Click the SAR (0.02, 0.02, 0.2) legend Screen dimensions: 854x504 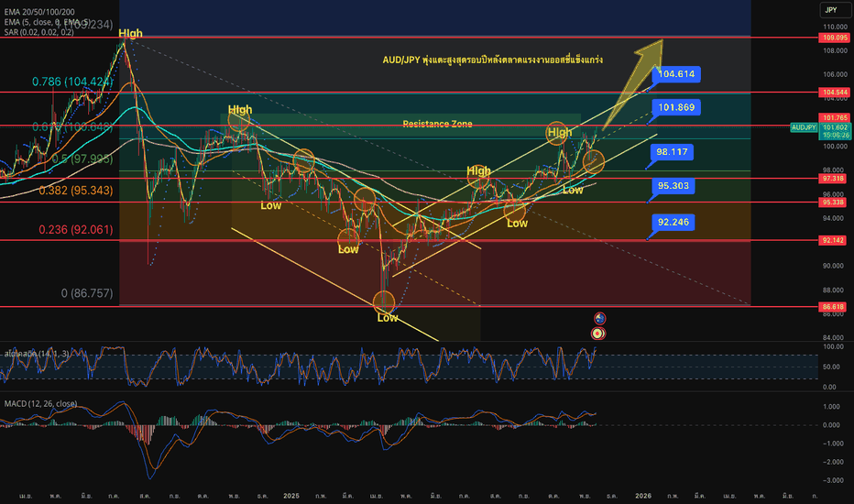[x=38, y=32]
